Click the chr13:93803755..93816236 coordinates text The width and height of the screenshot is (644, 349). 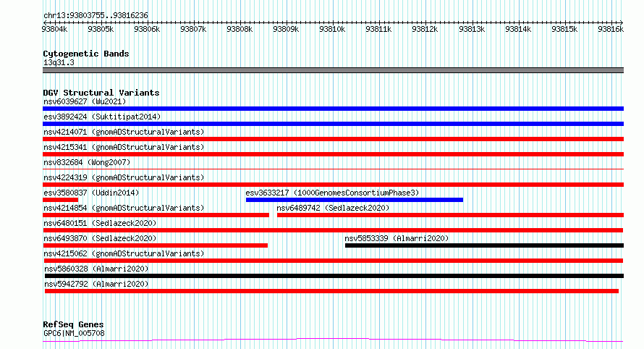pos(96,15)
